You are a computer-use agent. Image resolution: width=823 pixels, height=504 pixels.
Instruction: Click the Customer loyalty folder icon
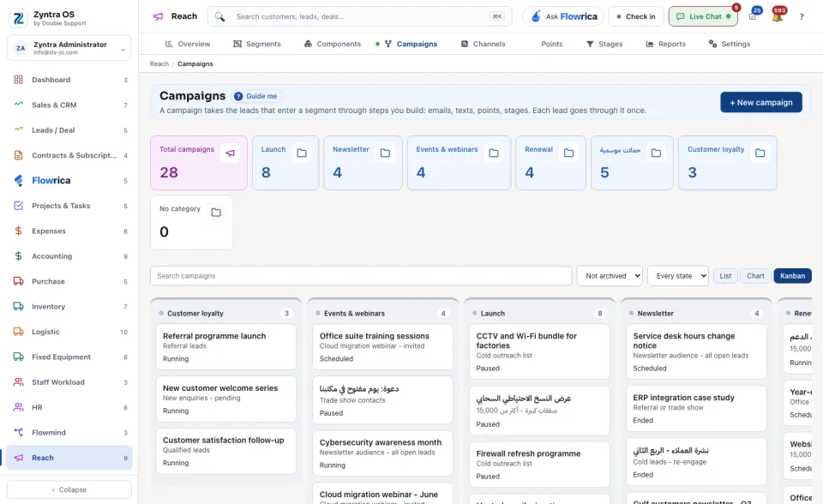pos(760,153)
